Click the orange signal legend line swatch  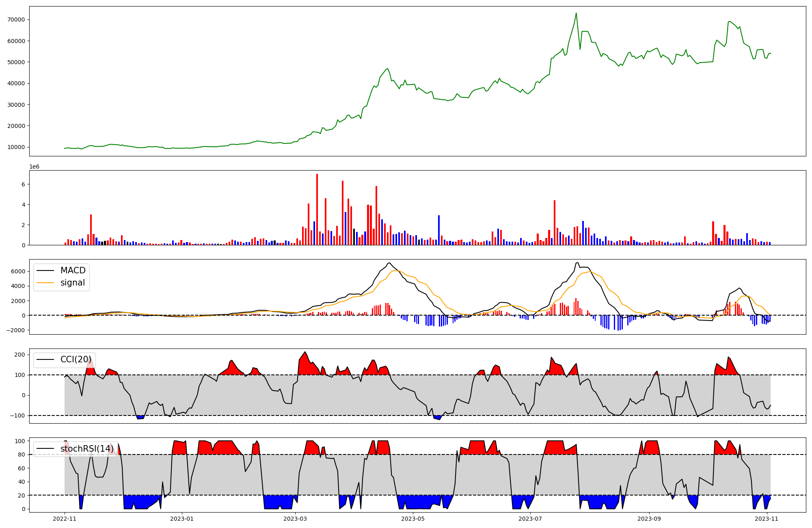coord(45,283)
